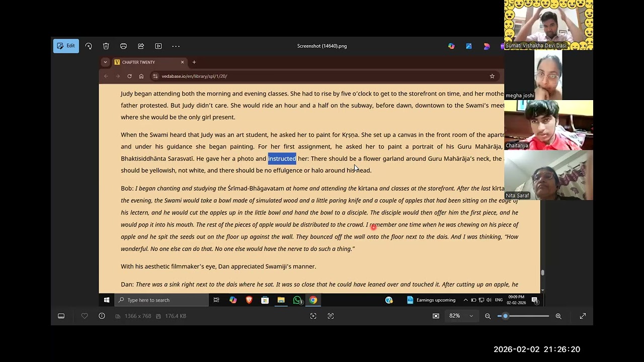Viewport: 644px width, 362px height.
Task: Reload the vedabase page
Action: (x=129, y=76)
